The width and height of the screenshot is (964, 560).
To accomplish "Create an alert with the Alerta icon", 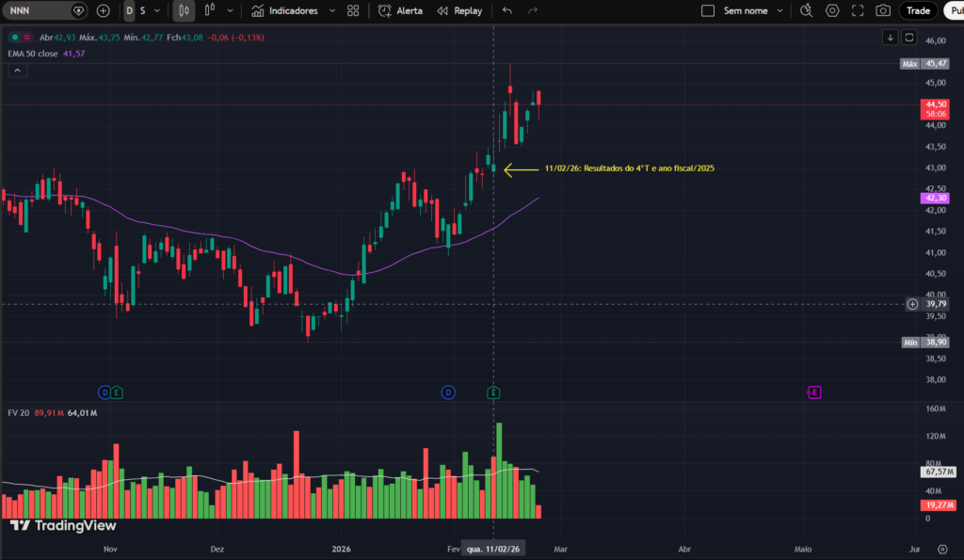I will coord(394,10).
